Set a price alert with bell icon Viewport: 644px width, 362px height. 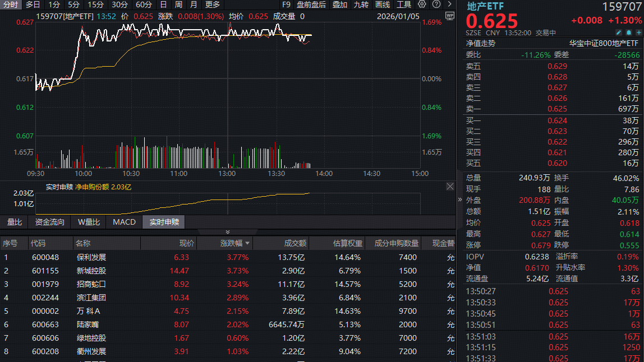[629, 33]
